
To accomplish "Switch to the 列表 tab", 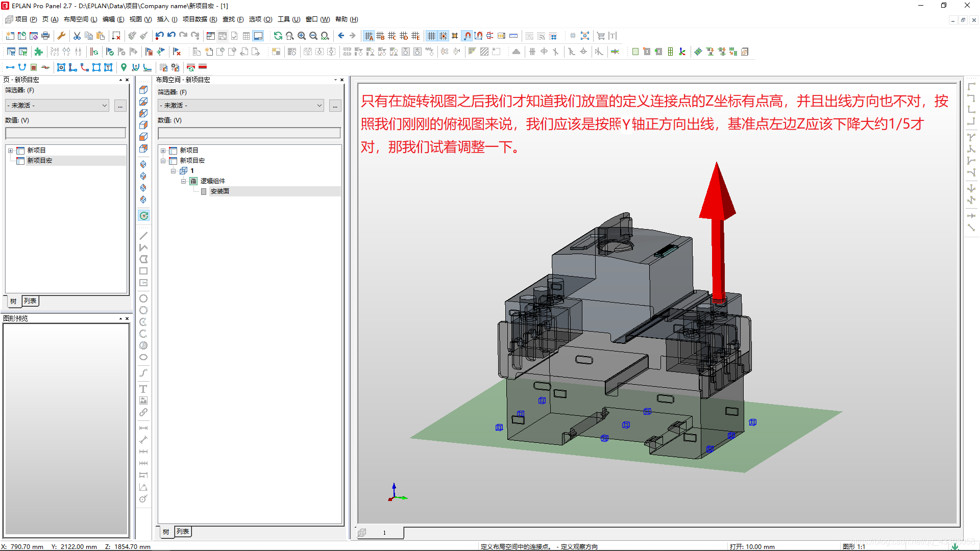I will (30, 301).
